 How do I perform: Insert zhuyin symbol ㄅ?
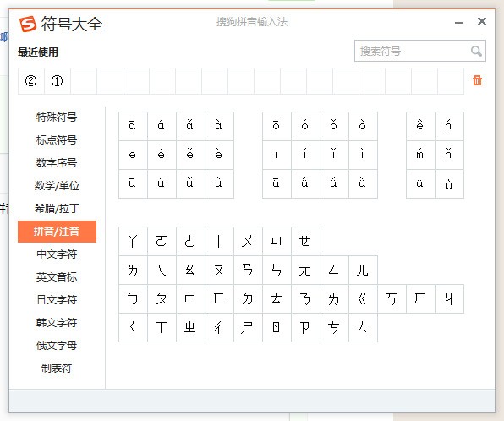tap(133, 298)
